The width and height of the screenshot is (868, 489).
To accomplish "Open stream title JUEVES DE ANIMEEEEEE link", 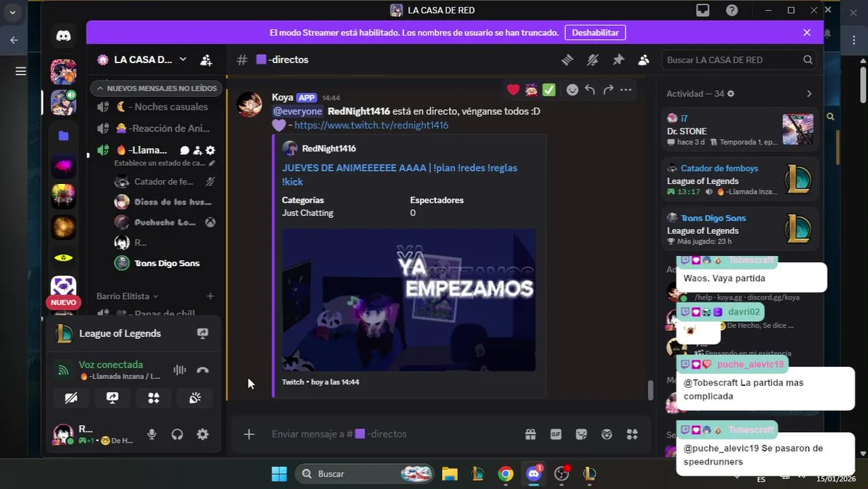I will click(399, 175).
